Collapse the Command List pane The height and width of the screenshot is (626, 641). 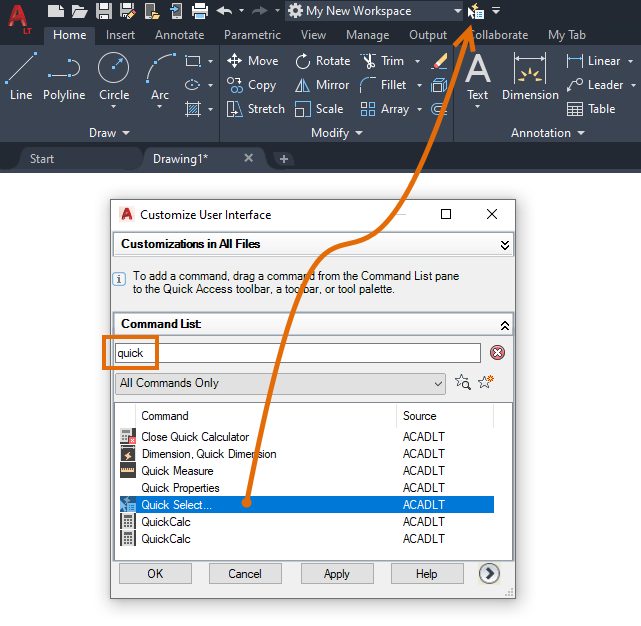pos(505,325)
